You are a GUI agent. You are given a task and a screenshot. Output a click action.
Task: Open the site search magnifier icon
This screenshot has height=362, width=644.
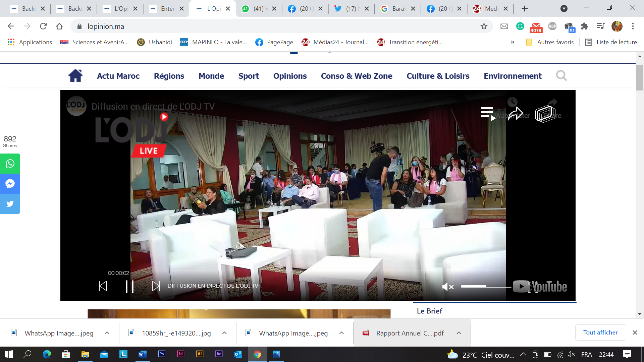pos(561,76)
